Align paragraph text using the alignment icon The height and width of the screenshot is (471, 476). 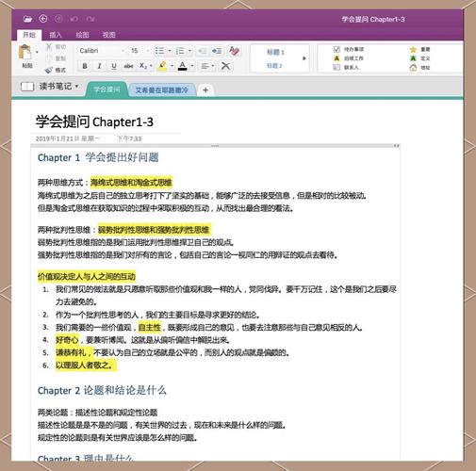pos(205,66)
